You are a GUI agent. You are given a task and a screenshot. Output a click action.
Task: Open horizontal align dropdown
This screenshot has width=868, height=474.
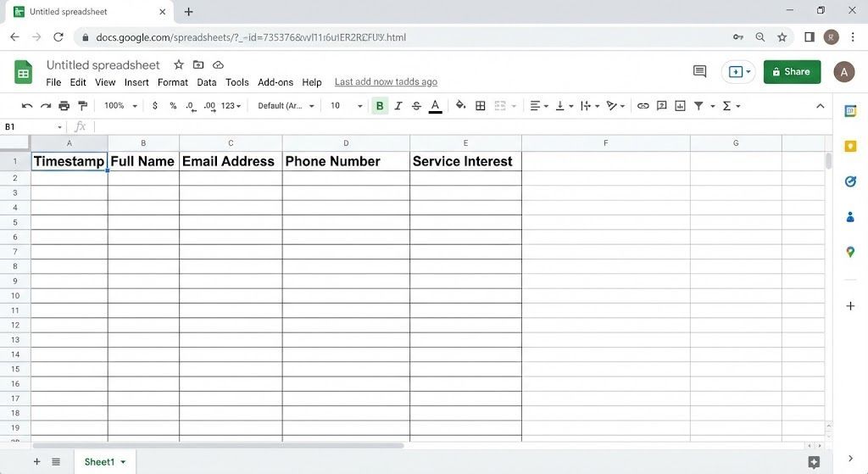click(x=538, y=106)
